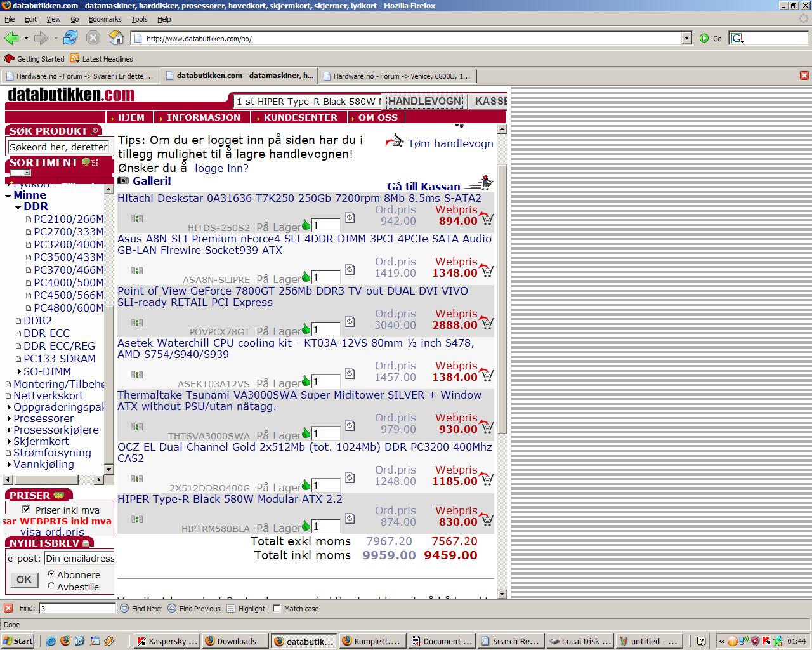Add Asus A8N-SLI Premium cart icon
Viewport: 812px width, 650px height.
(486, 271)
